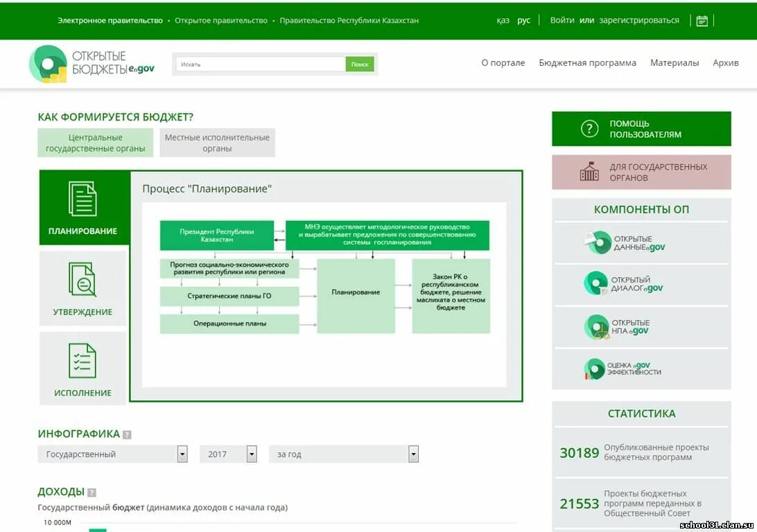Select the Планирование document icon
Image resolution: width=757 pixels, height=532 pixels.
tap(82, 198)
